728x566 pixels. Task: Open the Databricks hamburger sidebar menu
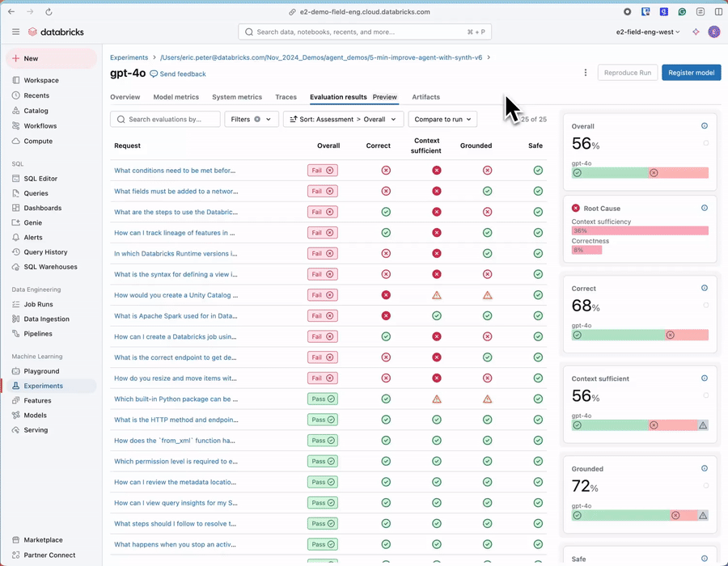pyautogui.click(x=15, y=32)
